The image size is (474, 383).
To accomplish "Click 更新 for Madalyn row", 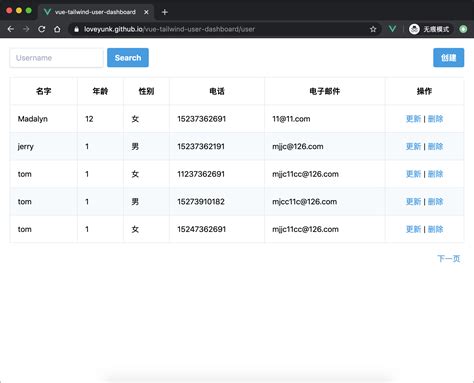I will (413, 119).
